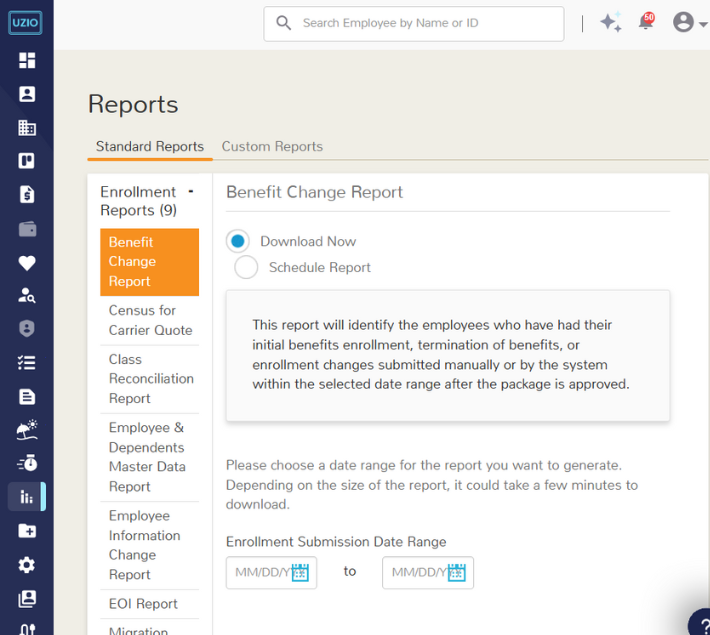710x635 pixels.
Task: Open the checklist tasks sidebar icon
Action: pyautogui.click(x=27, y=363)
